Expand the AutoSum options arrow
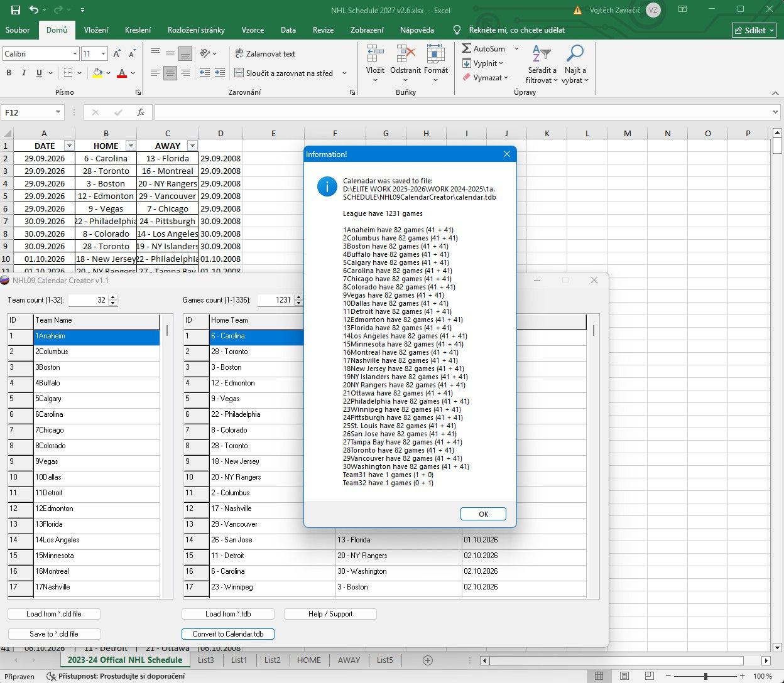This screenshot has height=683, width=784. click(x=516, y=49)
